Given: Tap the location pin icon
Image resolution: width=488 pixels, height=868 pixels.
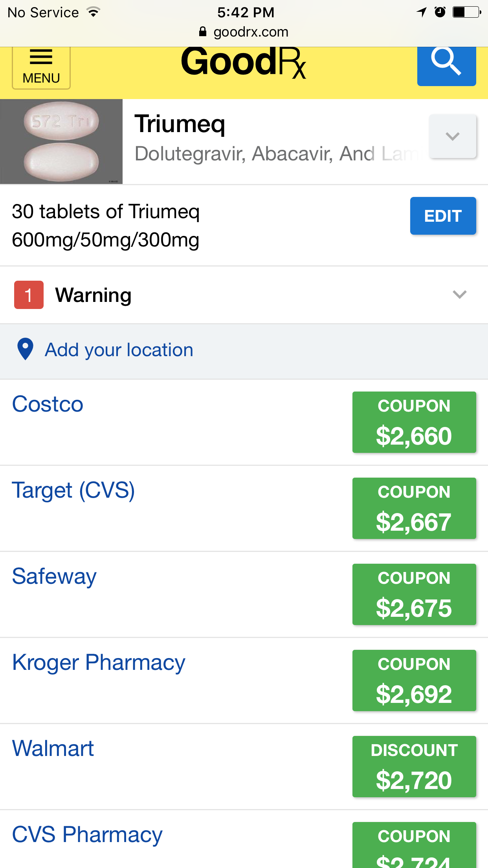Looking at the screenshot, I should pos(26,349).
